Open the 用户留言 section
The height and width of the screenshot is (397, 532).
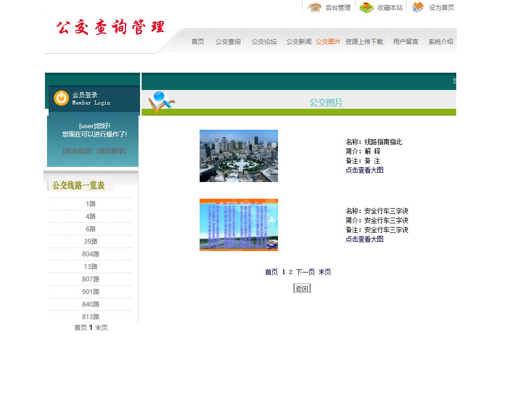tap(405, 41)
